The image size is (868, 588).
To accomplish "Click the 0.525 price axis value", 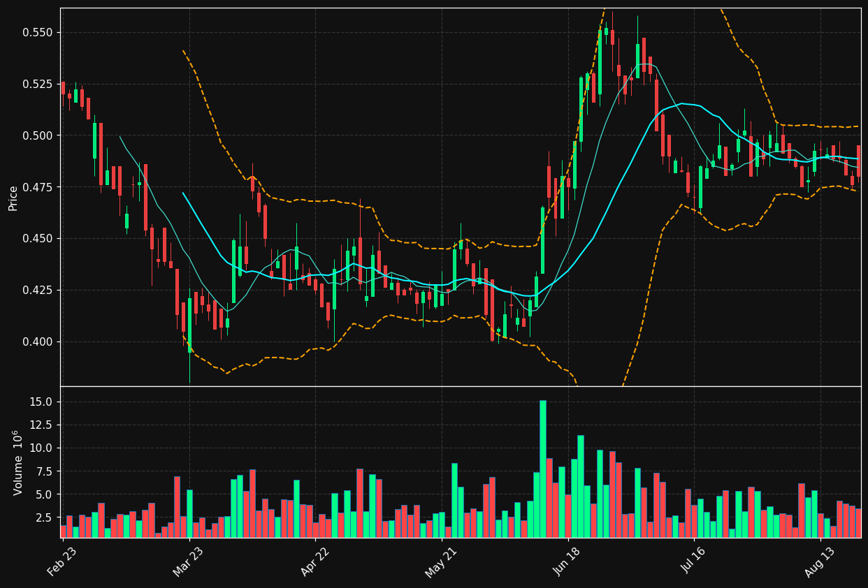I will coord(38,84).
